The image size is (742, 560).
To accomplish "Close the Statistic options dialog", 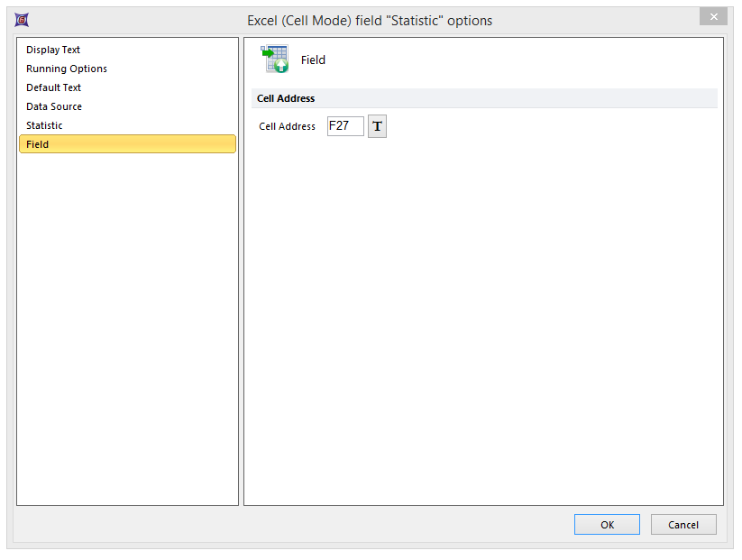I will coord(713,18).
